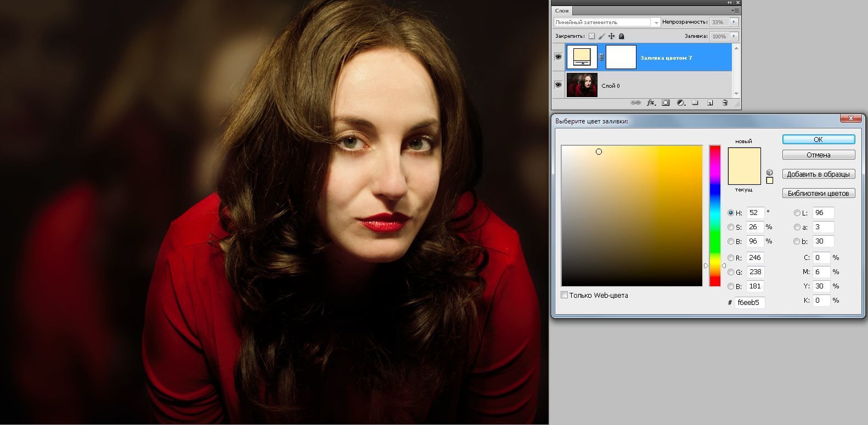Delete the layer with the trash icon
The width and height of the screenshot is (868, 425).
pyautogui.click(x=724, y=103)
